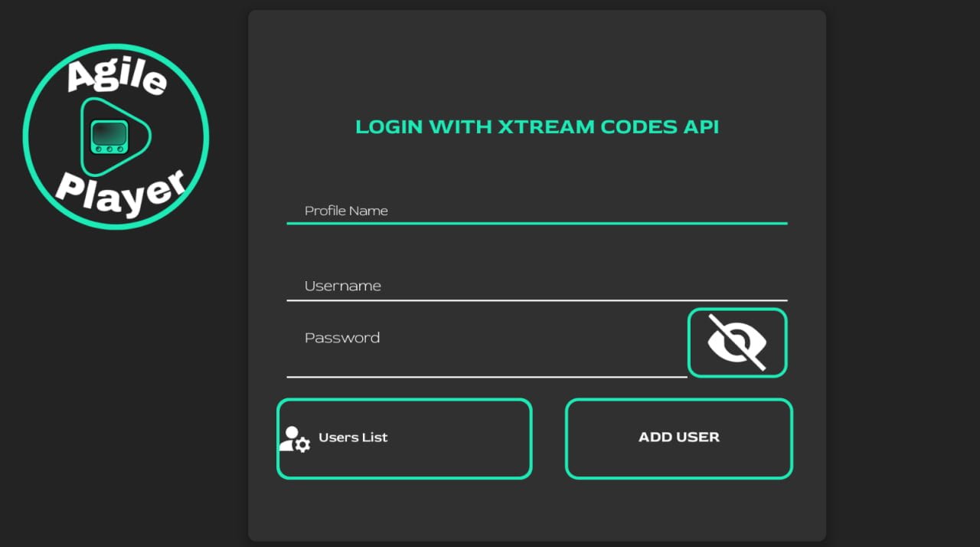This screenshot has width=980, height=547.
Task: Focus the Profile Name input field
Action: (x=536, y=210)
